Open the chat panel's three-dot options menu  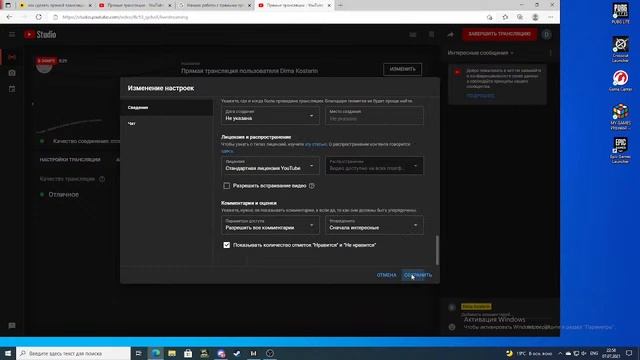click(551, 53)
